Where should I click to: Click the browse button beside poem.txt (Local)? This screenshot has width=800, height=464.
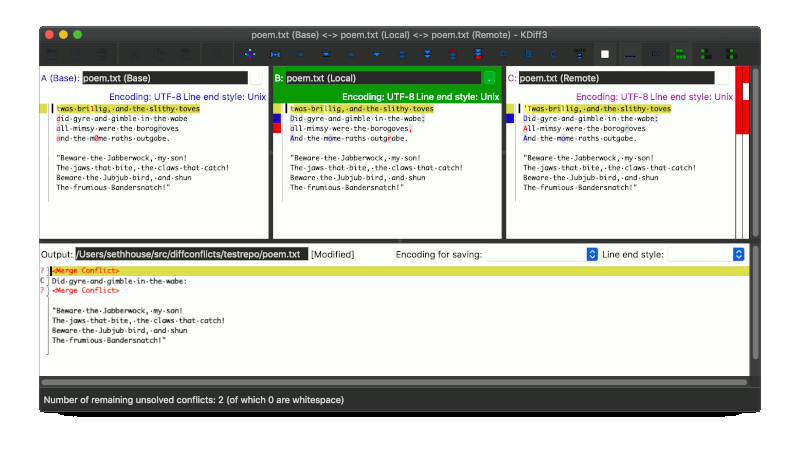click(489, 77)
